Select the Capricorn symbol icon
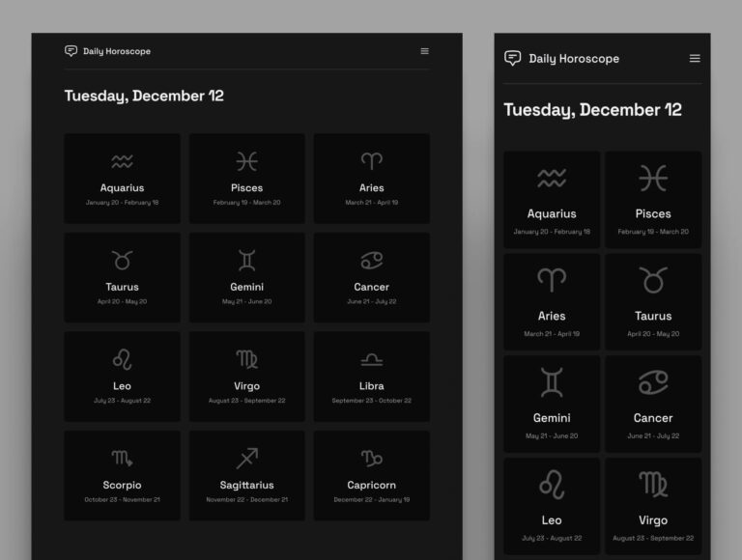Screen dimensions: 742x560 pos(371,459)
